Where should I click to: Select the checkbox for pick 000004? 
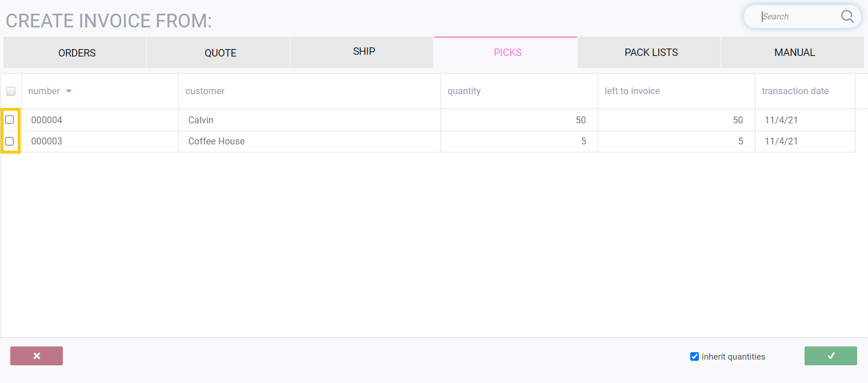10,120
